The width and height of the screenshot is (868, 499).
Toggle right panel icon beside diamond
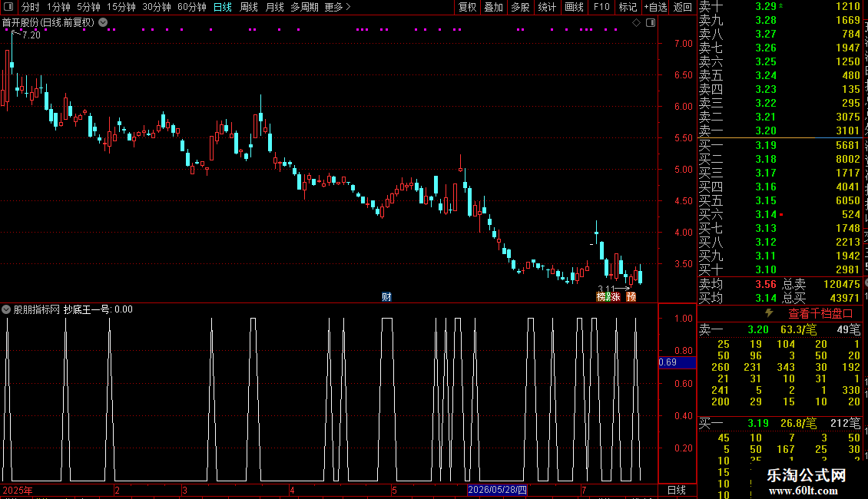tap(651, 23)
